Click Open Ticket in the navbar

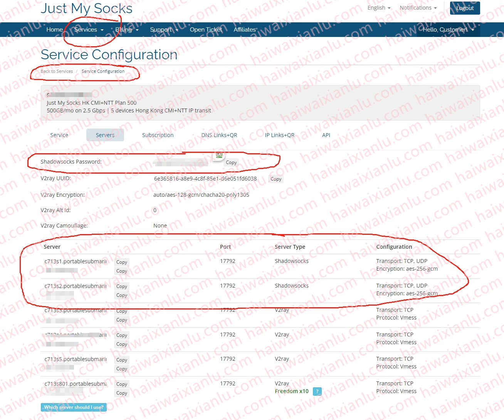pos(206,30)
